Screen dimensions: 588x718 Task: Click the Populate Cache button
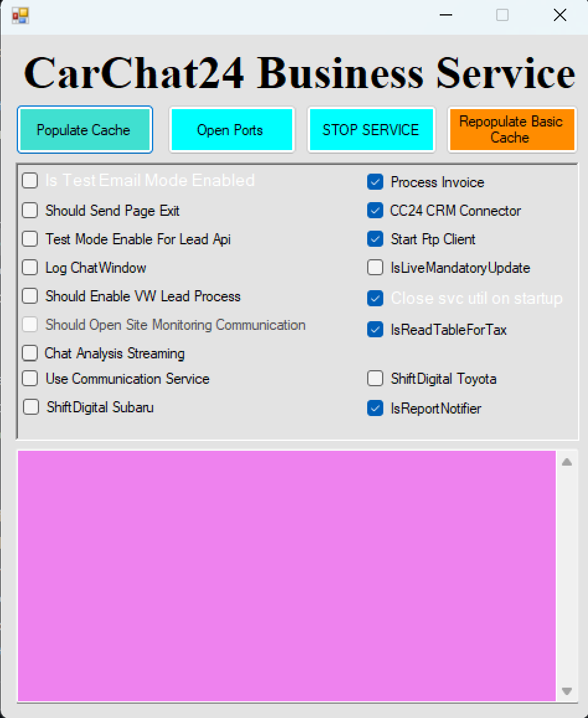point(85,130)
